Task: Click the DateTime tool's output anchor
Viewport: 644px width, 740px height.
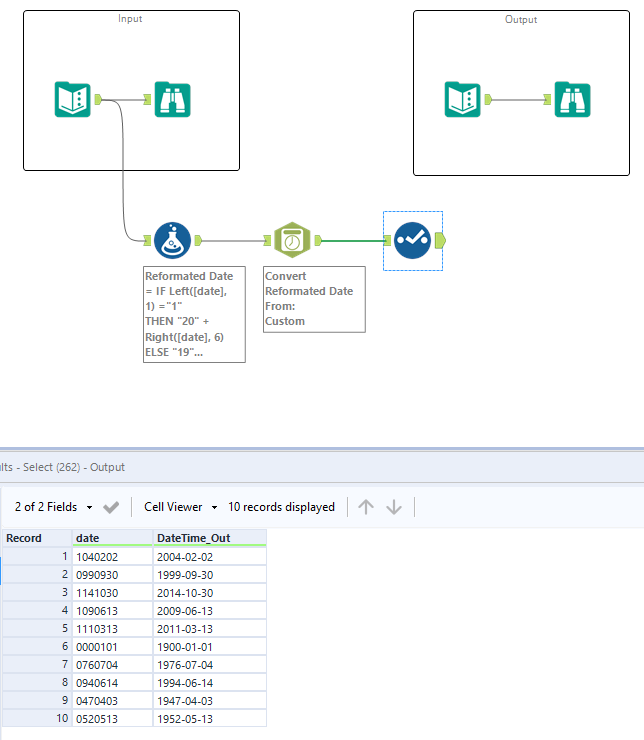Action: tap(318, 241)
